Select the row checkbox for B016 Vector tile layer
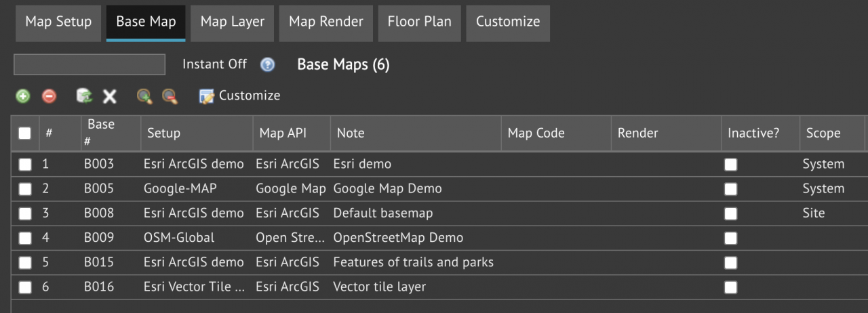The image size is (868, 313). point(25,287)
